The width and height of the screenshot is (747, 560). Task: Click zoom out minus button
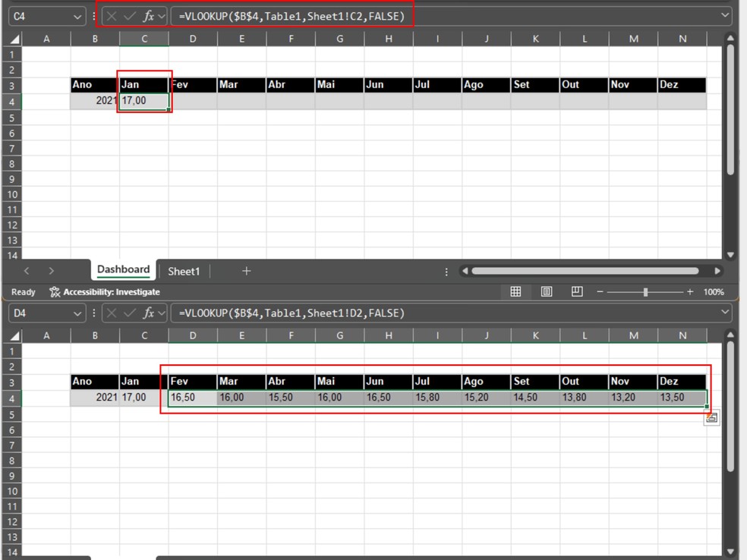(x=600, y=291)
